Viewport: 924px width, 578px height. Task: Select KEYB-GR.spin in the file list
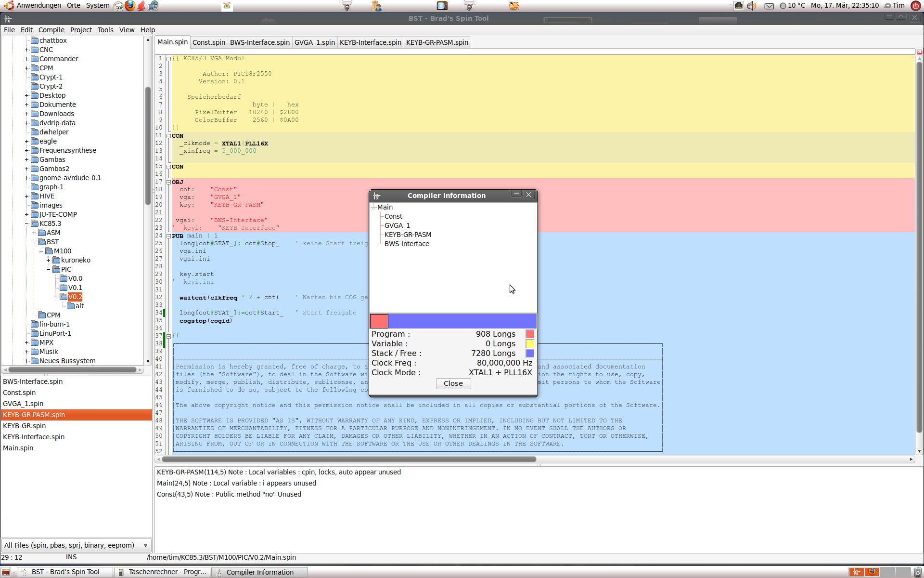pos(25,426)
